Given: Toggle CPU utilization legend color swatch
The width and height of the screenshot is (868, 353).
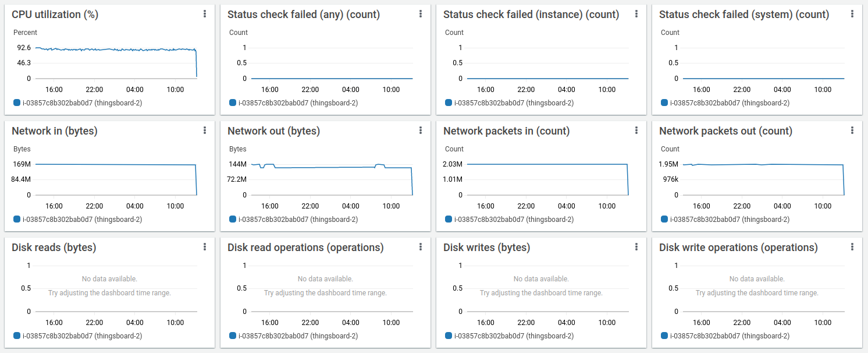Looking at the screenshot, I should click(x=17, y=103).
